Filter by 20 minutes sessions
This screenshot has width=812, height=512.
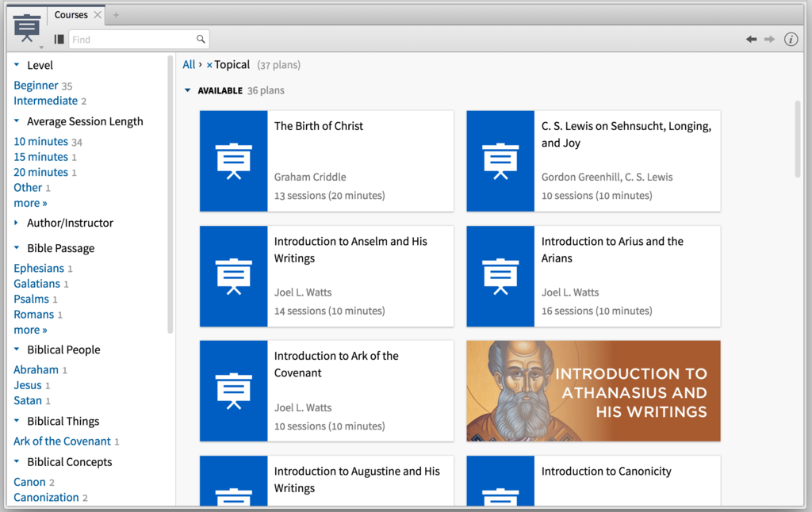pos(41,173)
